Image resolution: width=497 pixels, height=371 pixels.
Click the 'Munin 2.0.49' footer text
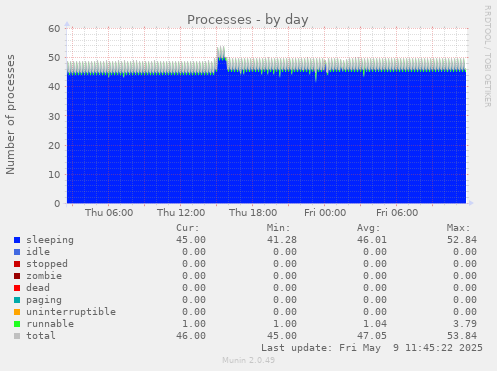click(x=249, y=360)
